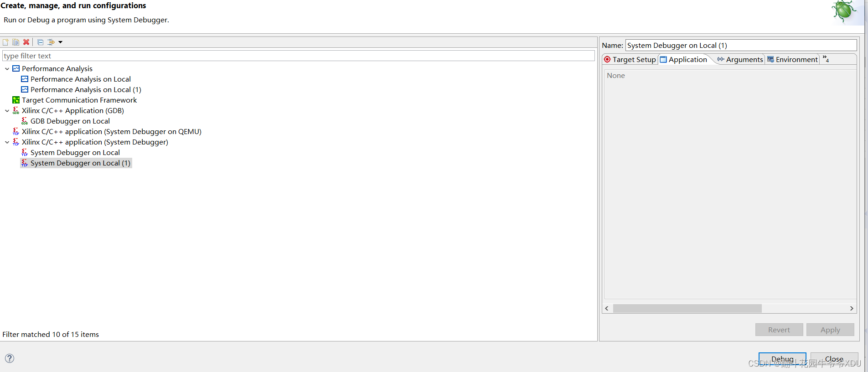Click the type filter text field
Viewport: 868px width, 372px height.
click(298, 56)
